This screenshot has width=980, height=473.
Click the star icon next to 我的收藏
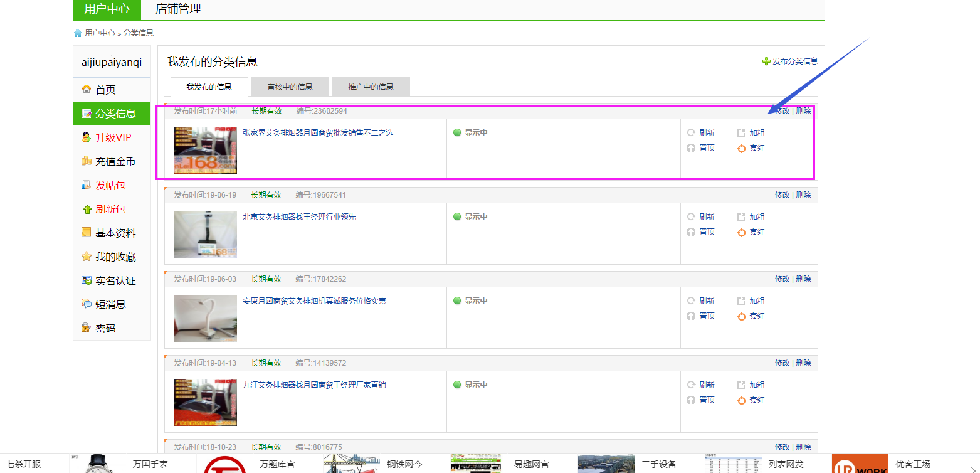(x=87, y=257)
